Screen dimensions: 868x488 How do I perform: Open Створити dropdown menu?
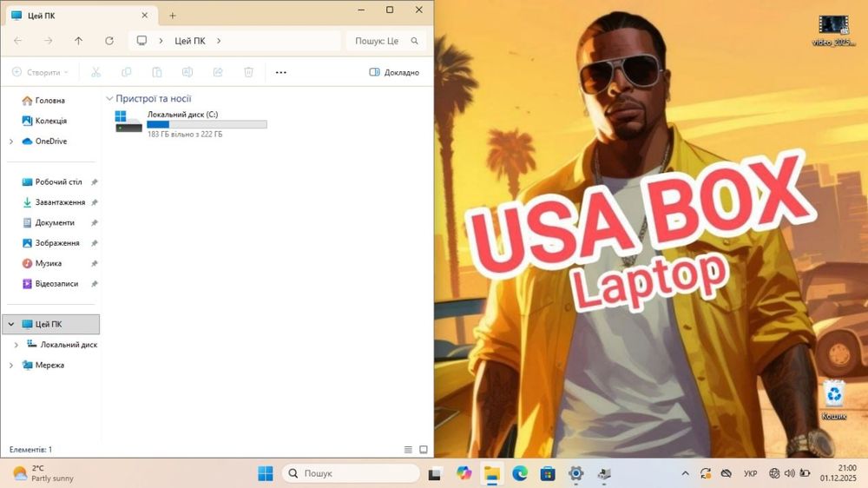40,72
